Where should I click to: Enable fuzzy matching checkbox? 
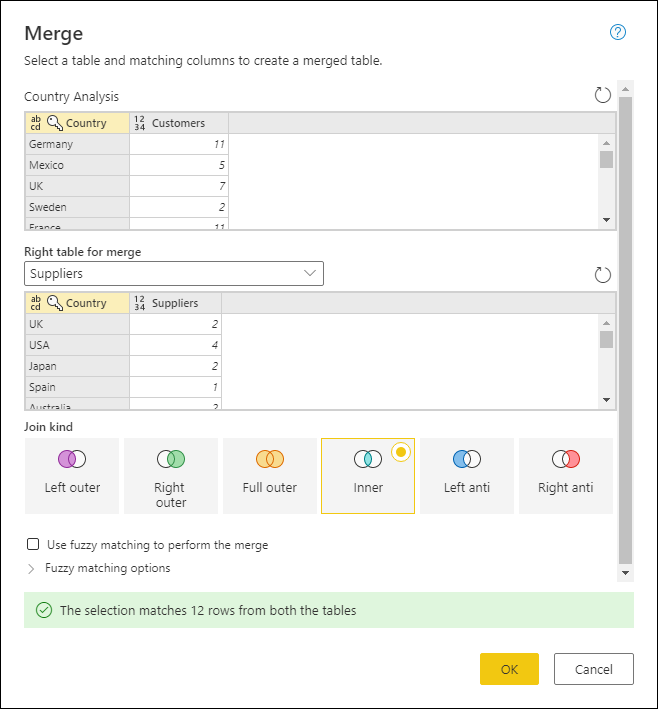pyautogui.click(x=33, y=545)
